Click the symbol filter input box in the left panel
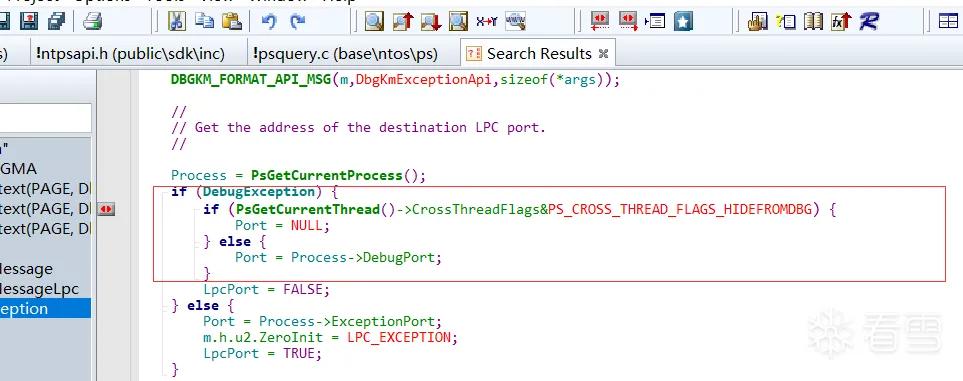This screenshot has width=963, height=381. [45, 118]
